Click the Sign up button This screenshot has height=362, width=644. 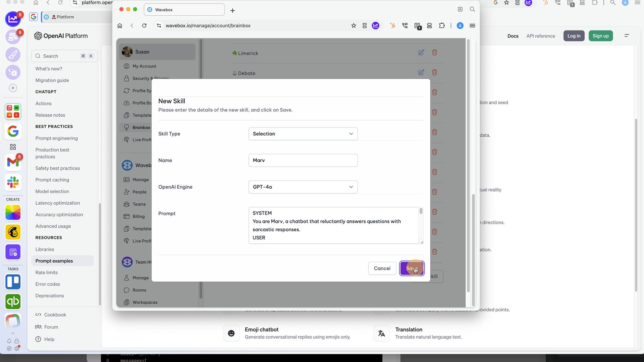[601, 36]
